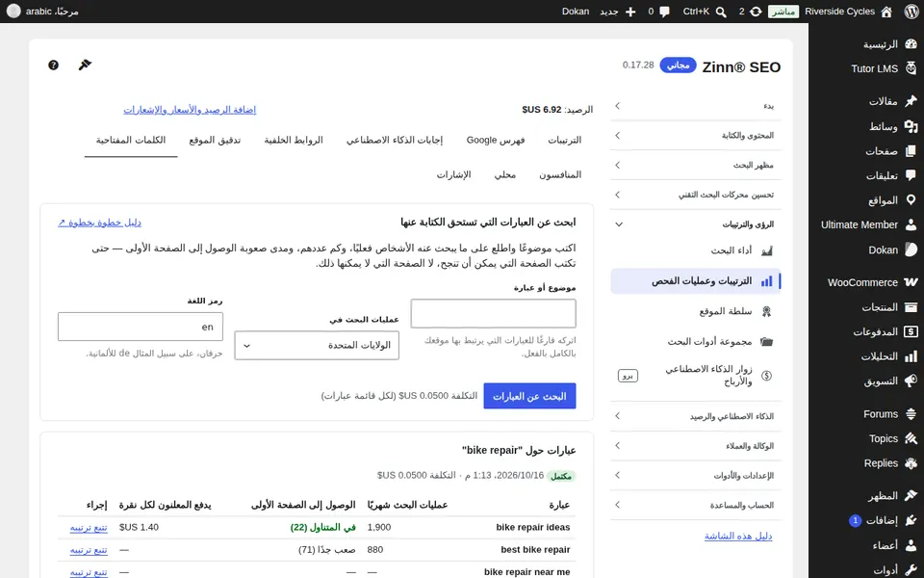Open المنتجات products icon

click(x=911, y=306)
